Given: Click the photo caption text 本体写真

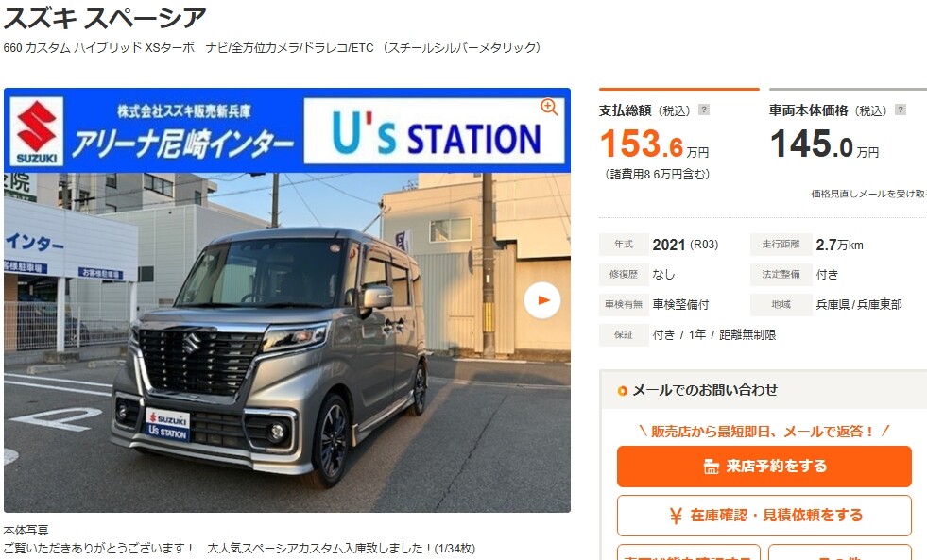Looking at the screenshot, I should coord(26,531).
